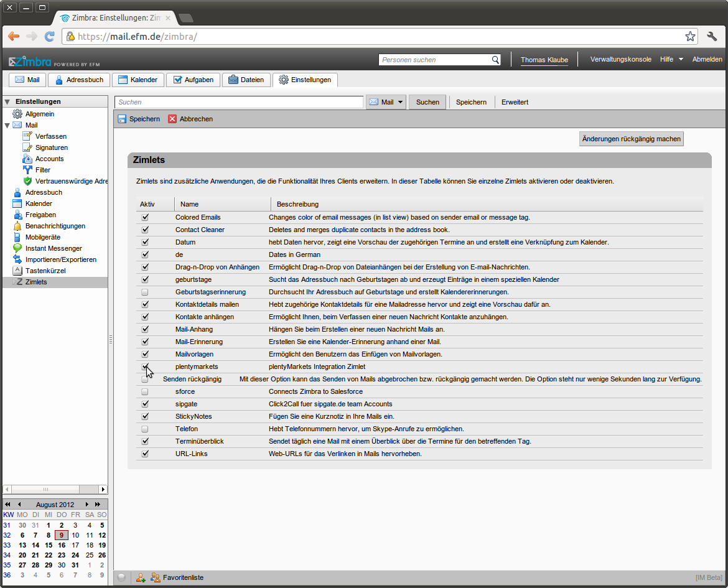Image resolution: width=728 pixels, height=588 pixels.
Task: Open Instant Messenger settings
Action: click(x=47, y=248)
